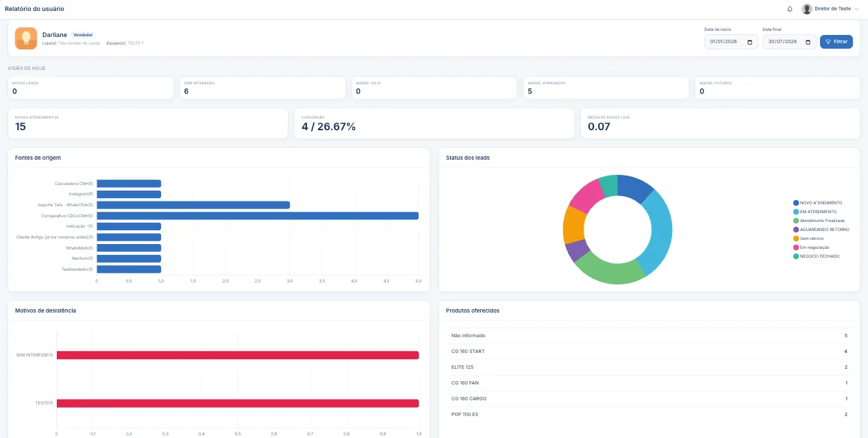
Task: Select the Agend. Futuros card
Action: tap(778, 88)
